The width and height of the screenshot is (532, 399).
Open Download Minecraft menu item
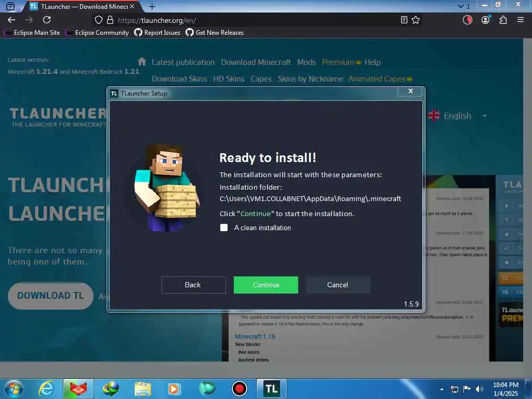(256, 62)
